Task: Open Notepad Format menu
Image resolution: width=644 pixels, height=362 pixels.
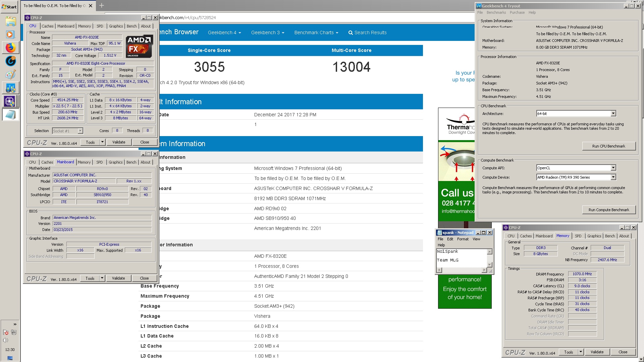Action: 463,239
